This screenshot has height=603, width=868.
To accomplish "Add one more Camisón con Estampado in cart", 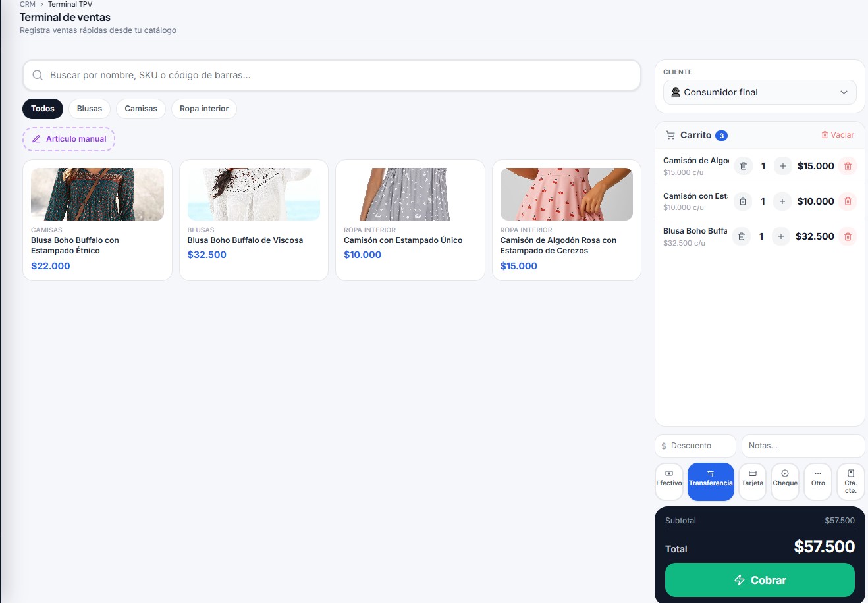I will click(x=782, y=201).
